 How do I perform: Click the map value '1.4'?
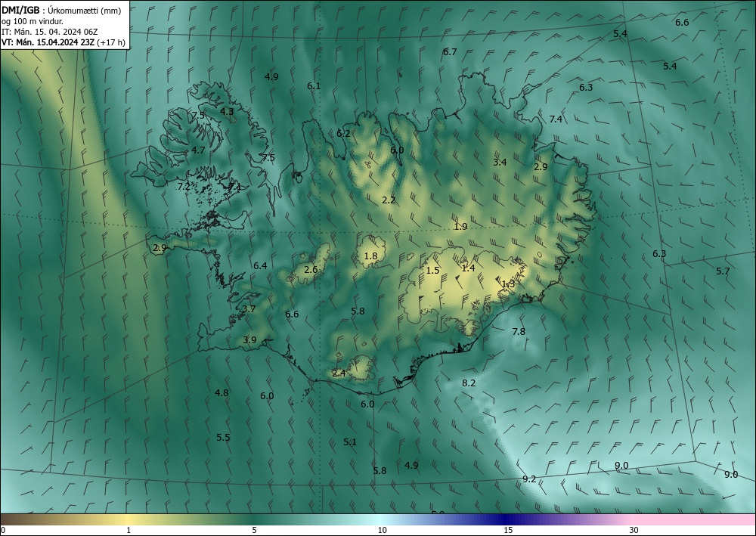468,268
